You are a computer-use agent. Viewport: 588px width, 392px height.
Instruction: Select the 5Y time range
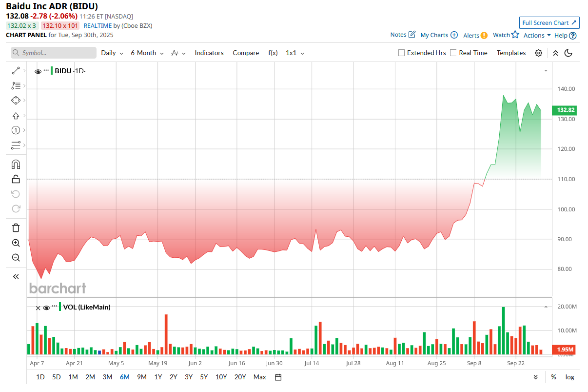(204, 377)
